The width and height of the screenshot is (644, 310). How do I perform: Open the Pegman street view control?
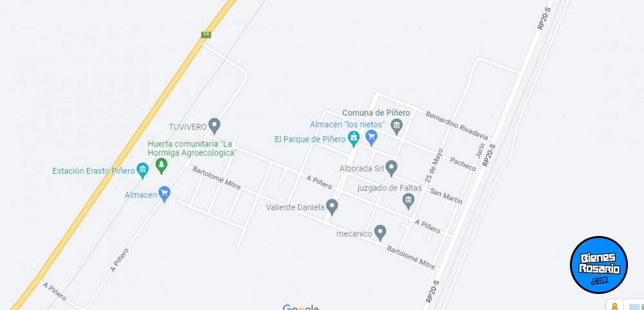click(x=614, y=306)
